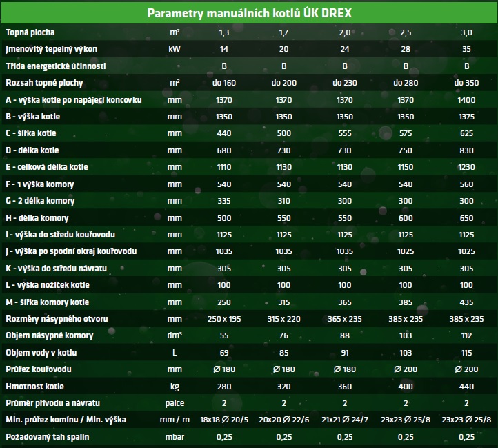Click the value 112 in dm³ row

466,335
